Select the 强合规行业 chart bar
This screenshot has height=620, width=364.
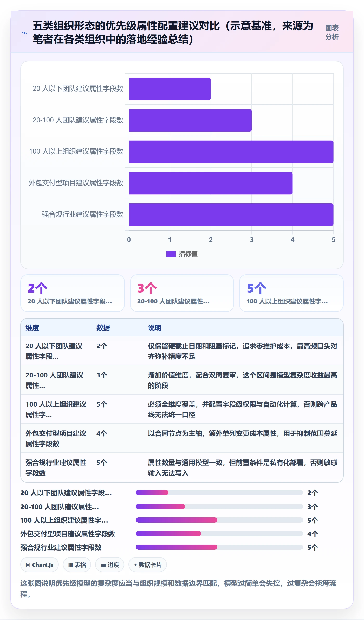(x=231, y=214)
